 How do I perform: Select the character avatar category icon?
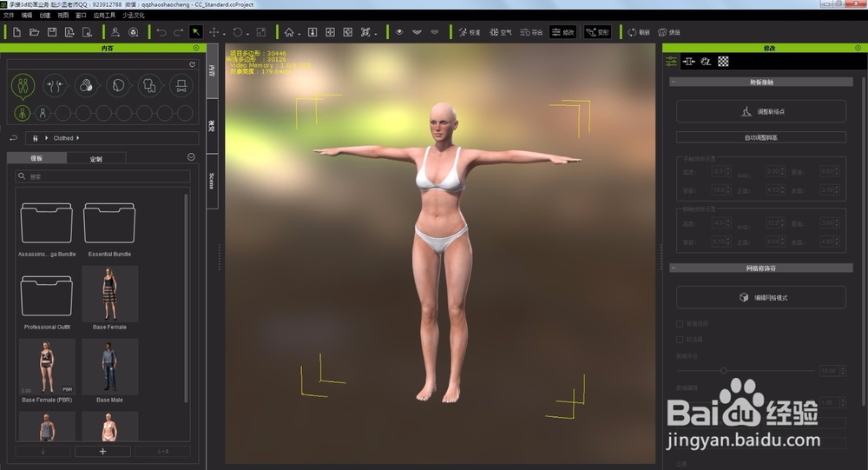(x=23, y=86)
